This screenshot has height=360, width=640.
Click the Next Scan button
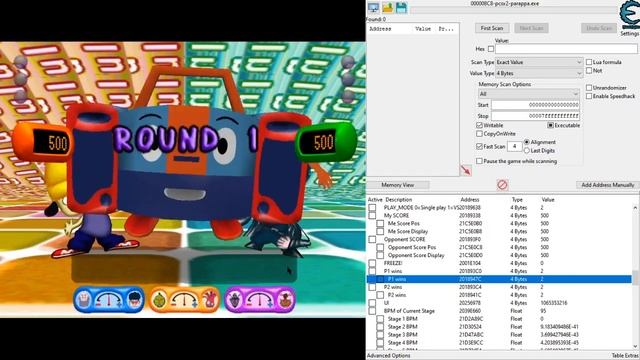[x=531, y=28]
